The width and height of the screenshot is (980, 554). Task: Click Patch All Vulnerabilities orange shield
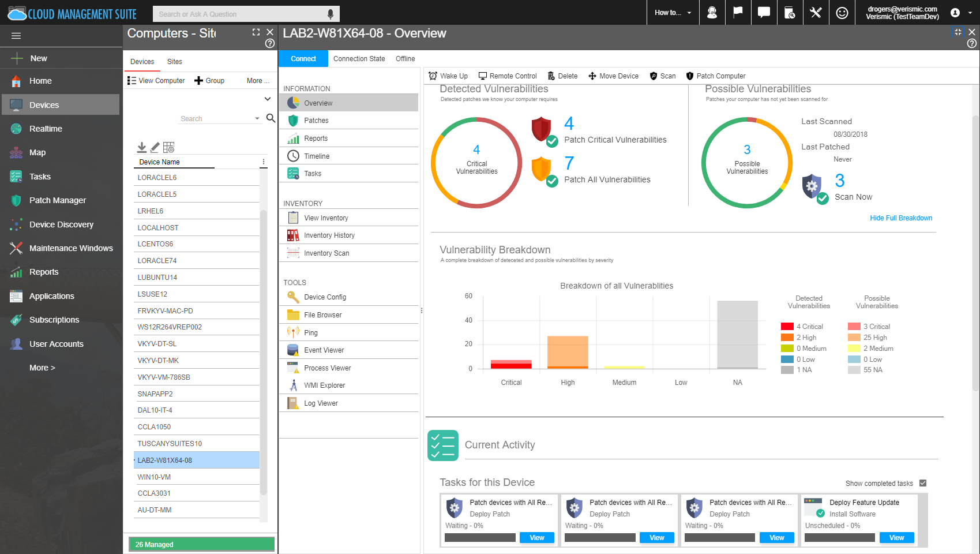(544, 171)
